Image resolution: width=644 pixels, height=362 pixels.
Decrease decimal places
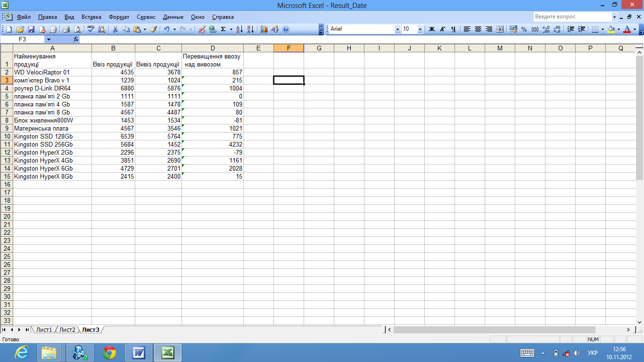[557, 29]
